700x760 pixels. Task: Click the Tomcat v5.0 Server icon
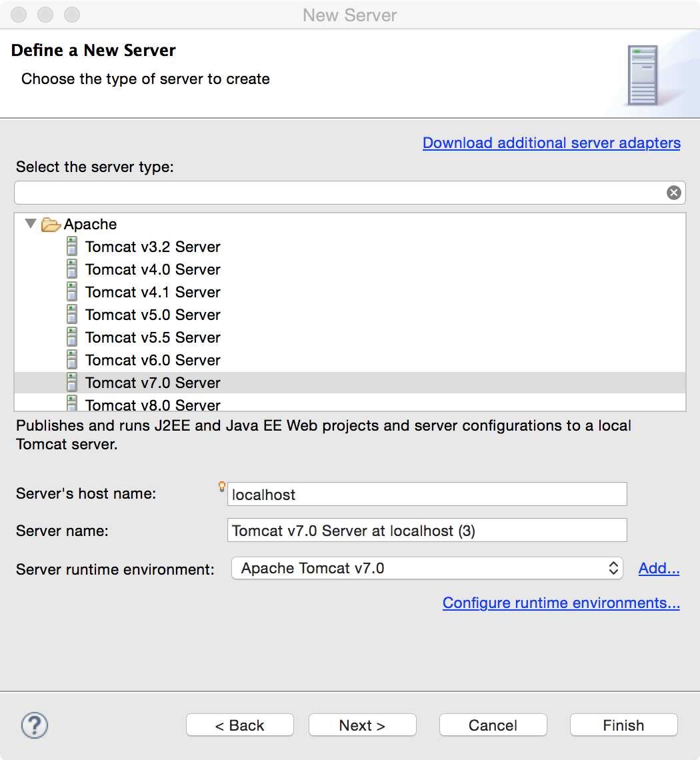pyautogui.click(x=72, y=315)
